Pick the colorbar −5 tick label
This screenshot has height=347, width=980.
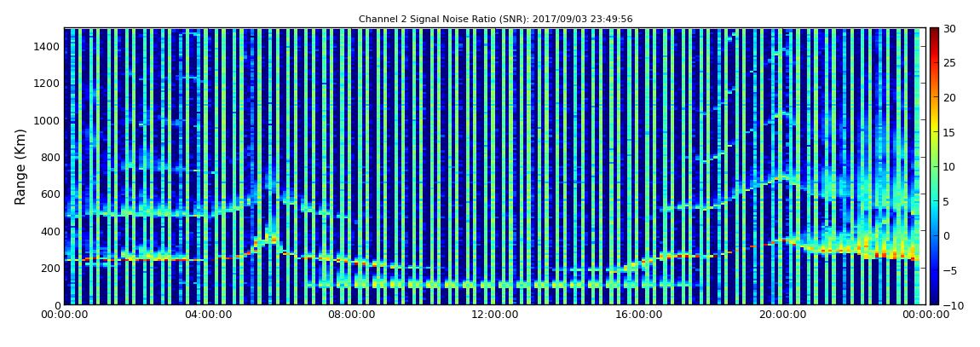coord(948,270)
